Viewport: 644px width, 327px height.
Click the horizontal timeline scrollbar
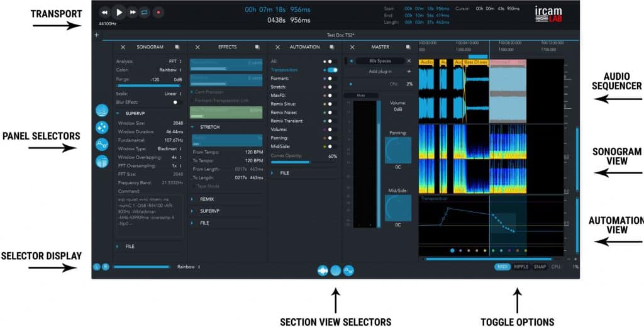[489, 259]
